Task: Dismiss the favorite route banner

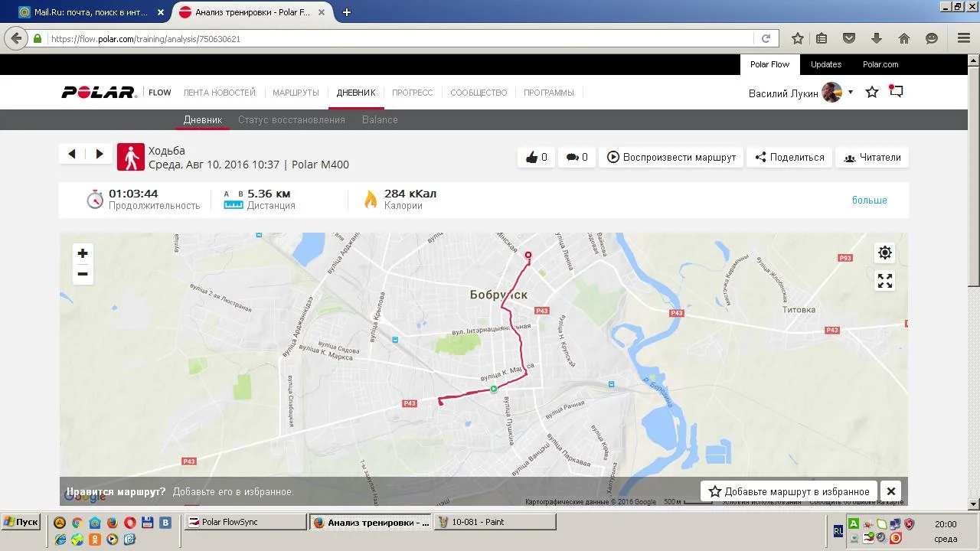Action: coord(890,491)
